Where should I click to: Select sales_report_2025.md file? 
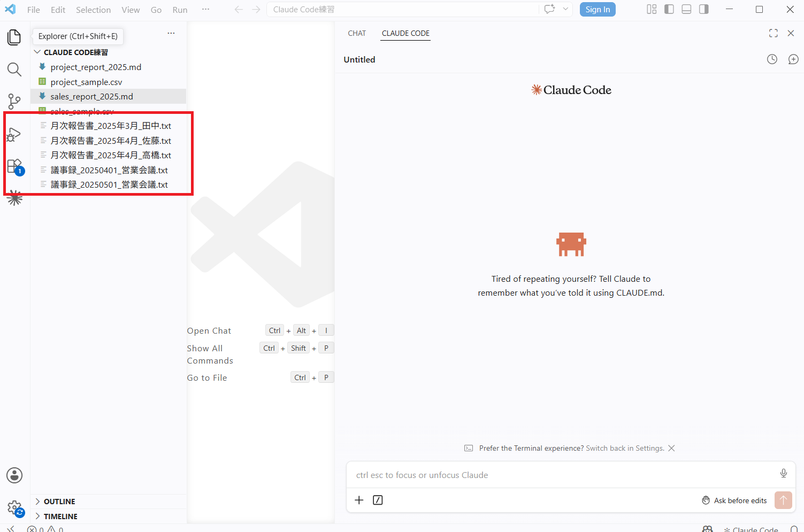point(109,96)
